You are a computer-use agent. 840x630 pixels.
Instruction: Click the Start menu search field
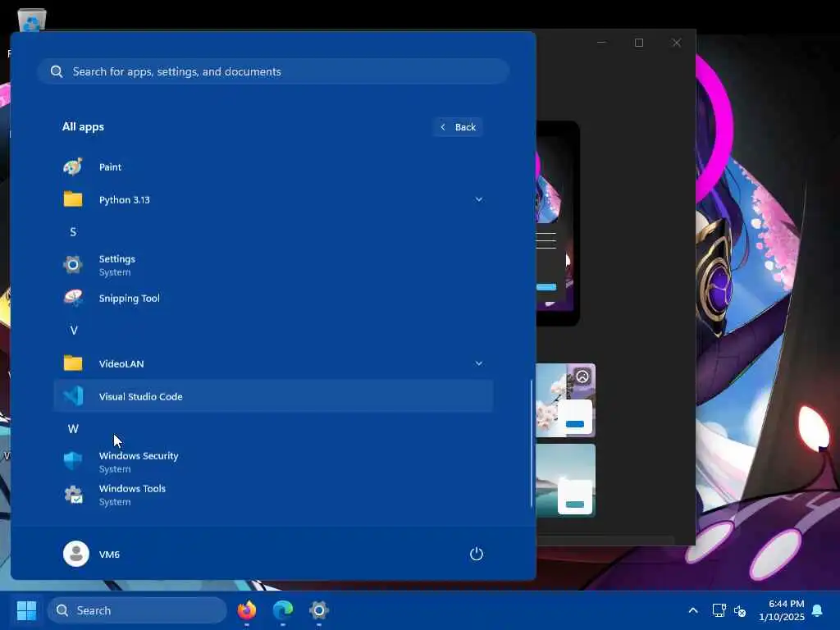point(273,71)
